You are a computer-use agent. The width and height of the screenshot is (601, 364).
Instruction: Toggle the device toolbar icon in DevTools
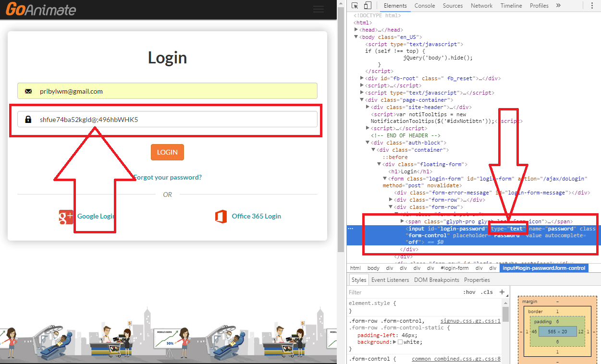pyautogui.click(x=368, y=6)
